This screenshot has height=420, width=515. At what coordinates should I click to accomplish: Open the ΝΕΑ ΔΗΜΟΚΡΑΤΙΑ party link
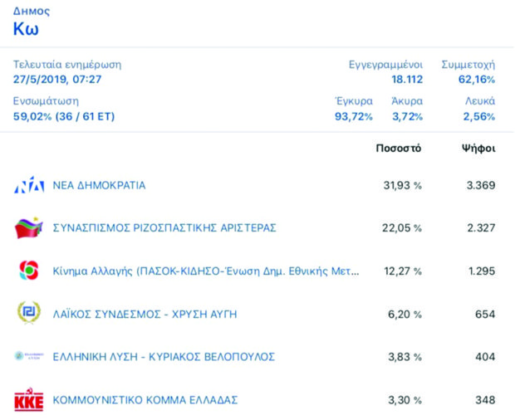pyautogui.click(x=99, y=185)
